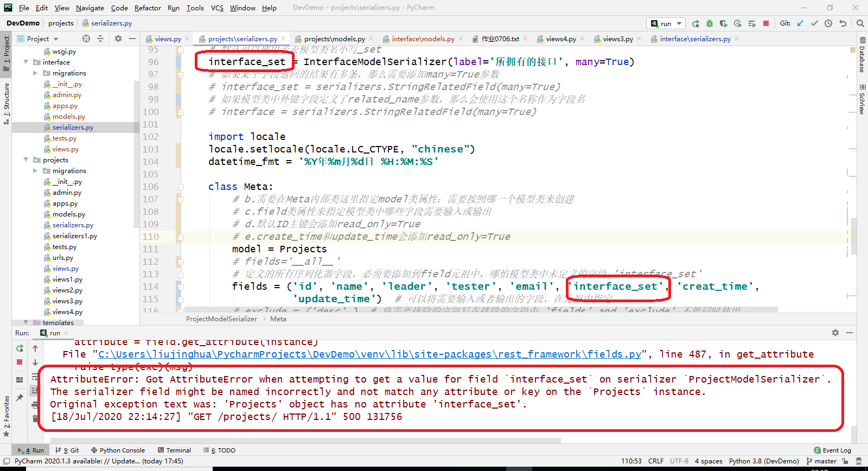Open the run configuration dropdown

point(666,23)
